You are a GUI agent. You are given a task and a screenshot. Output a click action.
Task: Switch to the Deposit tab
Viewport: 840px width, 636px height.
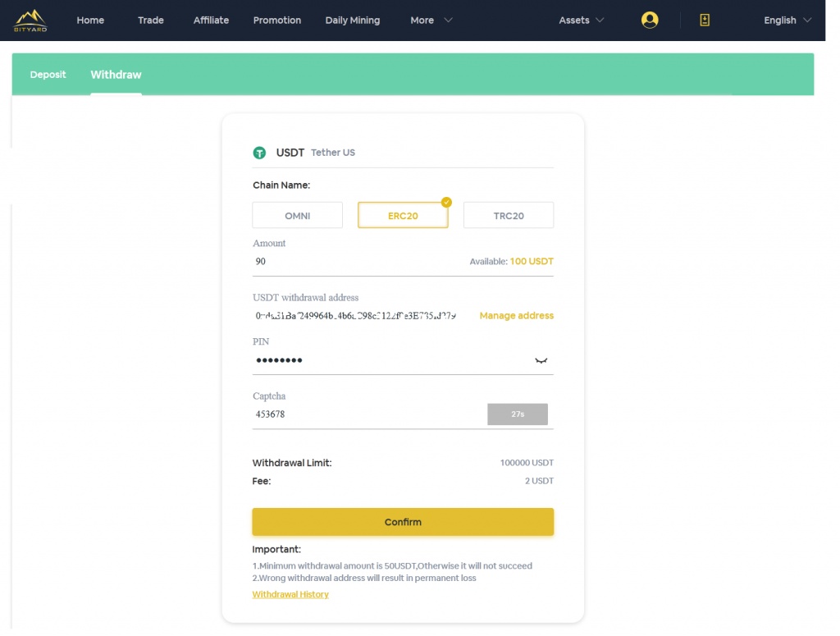click(x=48, y=75)
